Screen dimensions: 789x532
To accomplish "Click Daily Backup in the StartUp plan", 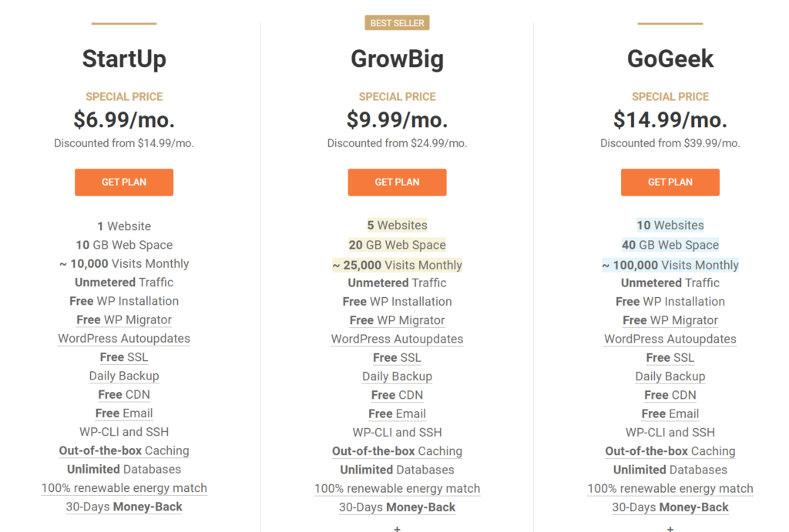I will point(124,376).
